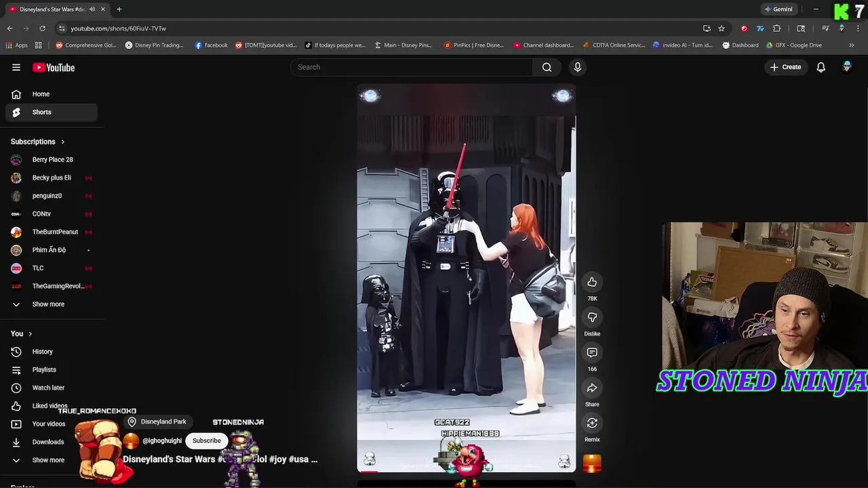Open History page
Image resolution: width=868 pixels, height=488 pixels.
coord(52,352)
